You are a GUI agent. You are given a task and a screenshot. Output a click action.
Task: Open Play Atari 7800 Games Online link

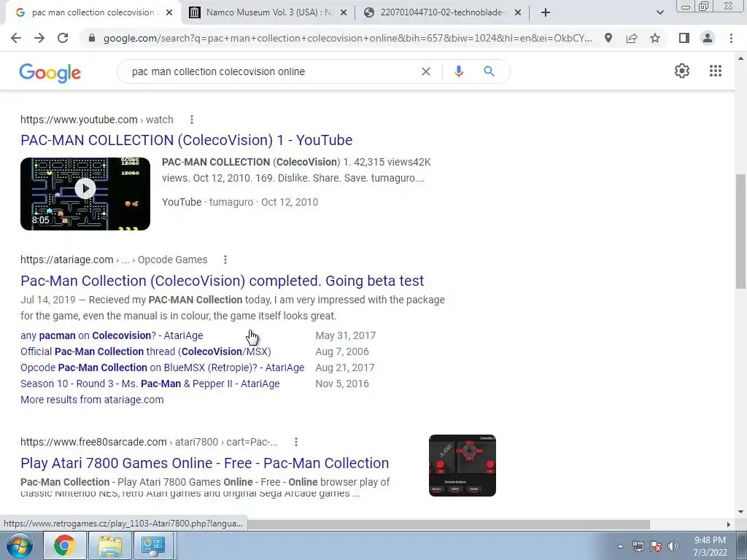click(205, 463)
